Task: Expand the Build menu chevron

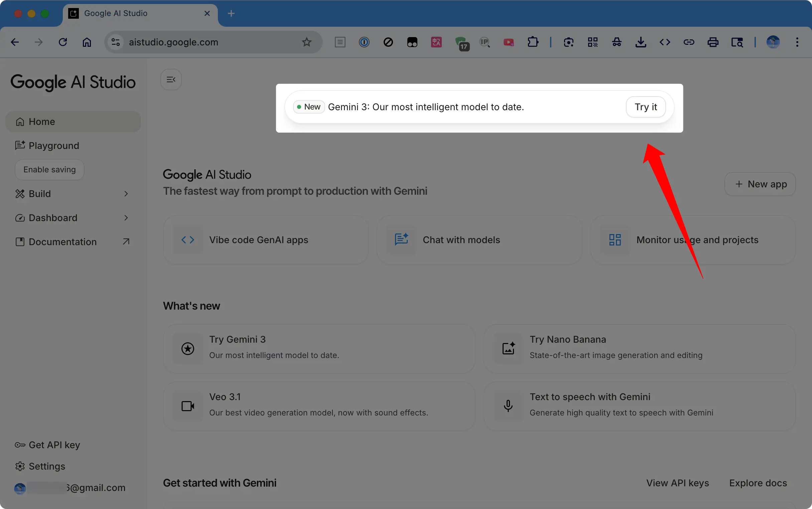Action: click(x=126, y=194)
